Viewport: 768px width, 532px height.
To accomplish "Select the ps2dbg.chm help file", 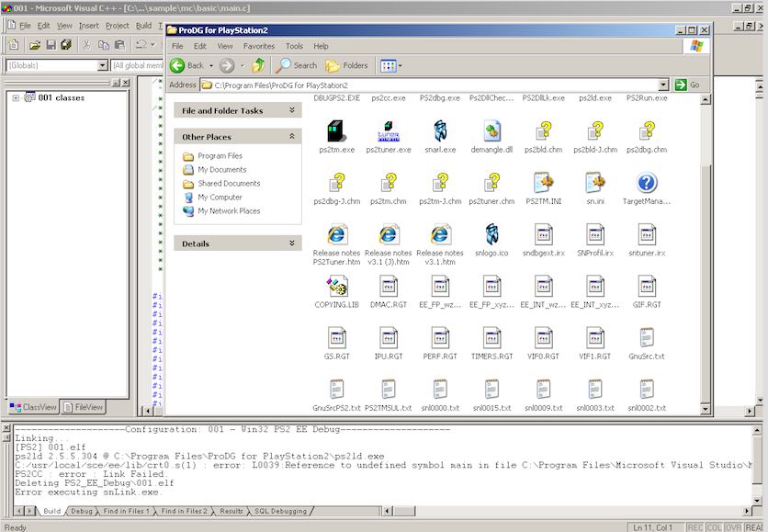I will [x=647, y=131].
